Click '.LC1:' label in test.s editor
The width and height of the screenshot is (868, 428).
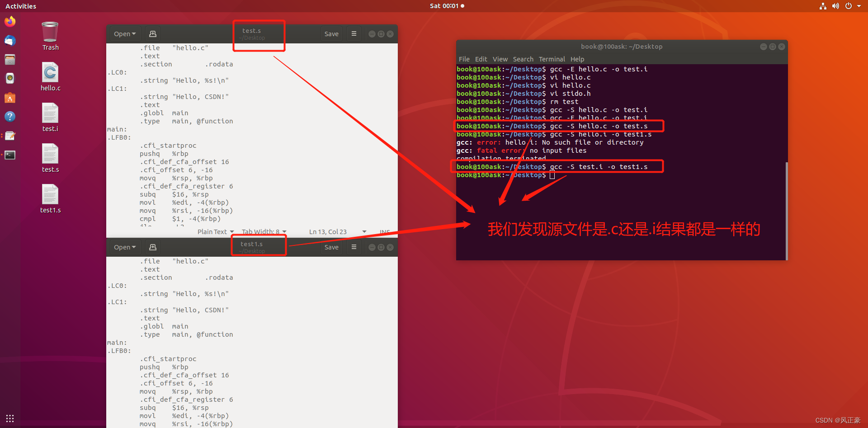click(117, 89)
